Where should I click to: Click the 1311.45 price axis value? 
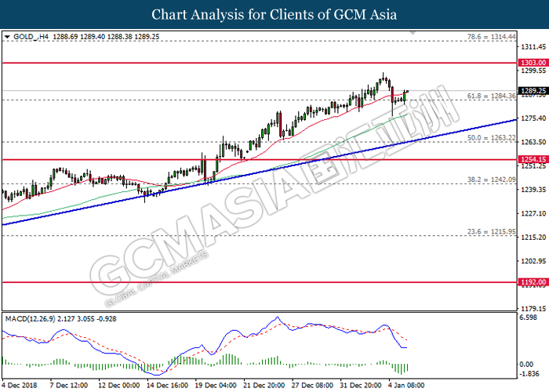coord(533,47)
